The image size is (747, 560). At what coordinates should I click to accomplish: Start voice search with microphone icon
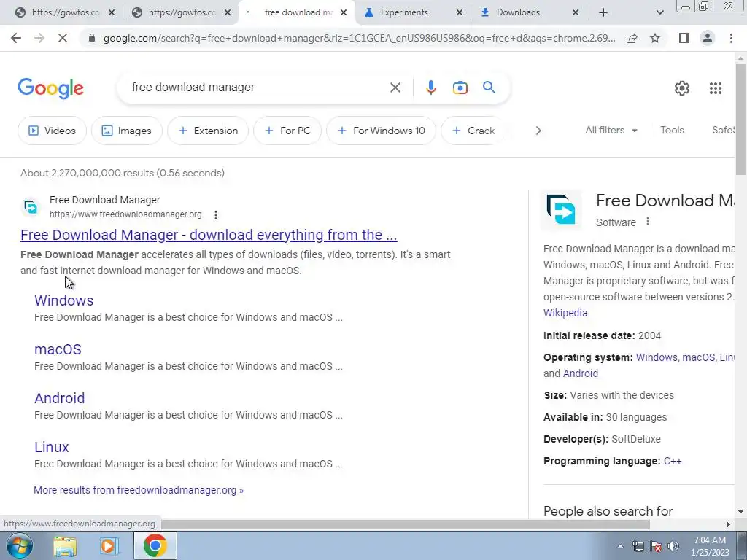click(x=430, y=87)
